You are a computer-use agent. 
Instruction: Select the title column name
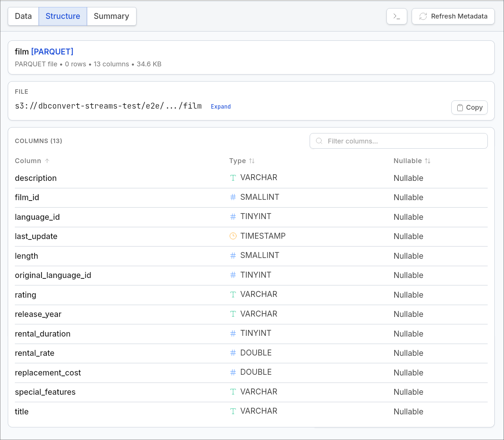pyautogui.click(x=22, y=412)
